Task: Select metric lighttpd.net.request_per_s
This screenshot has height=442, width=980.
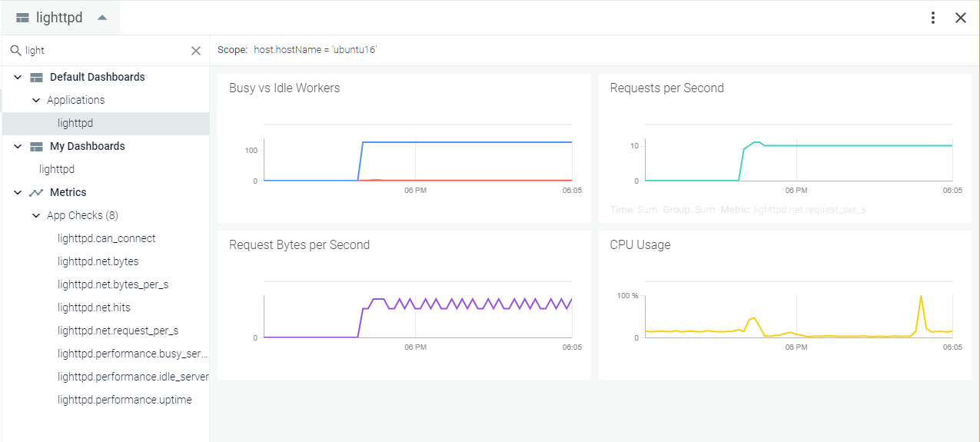Action: [x=118, y=331]
